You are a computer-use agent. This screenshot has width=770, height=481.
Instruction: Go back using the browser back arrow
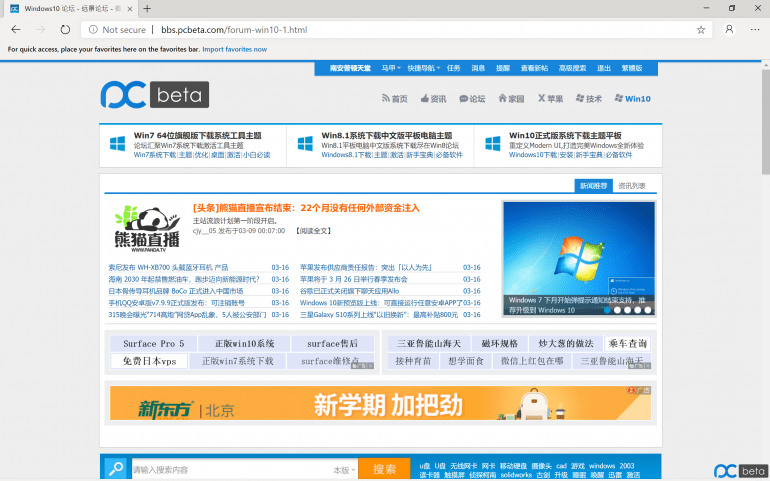16,29
